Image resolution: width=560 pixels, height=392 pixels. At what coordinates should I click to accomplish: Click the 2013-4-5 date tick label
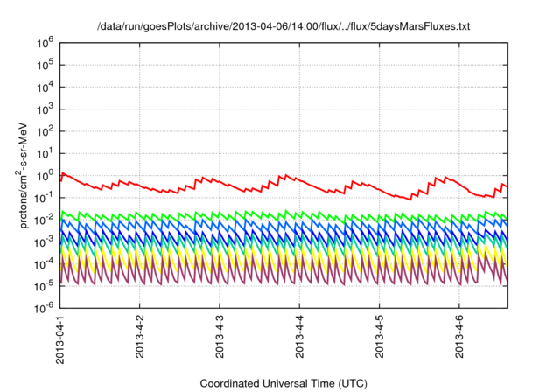(x=379, y=337)
